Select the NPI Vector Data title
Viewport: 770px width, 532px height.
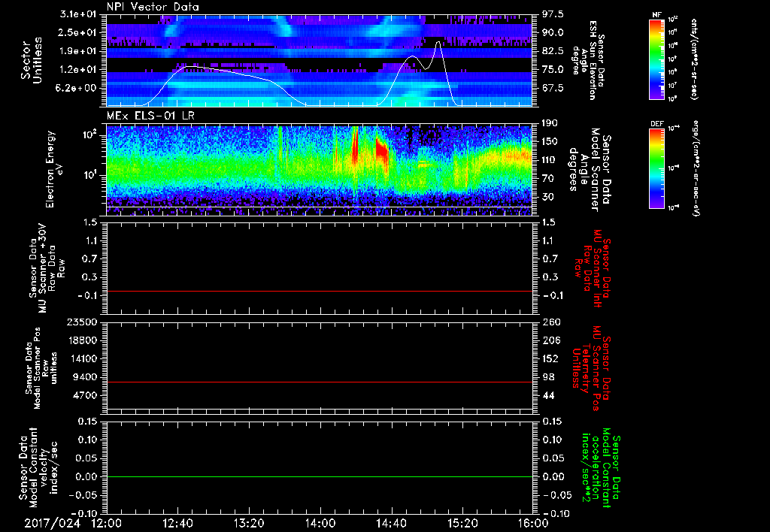153,7
